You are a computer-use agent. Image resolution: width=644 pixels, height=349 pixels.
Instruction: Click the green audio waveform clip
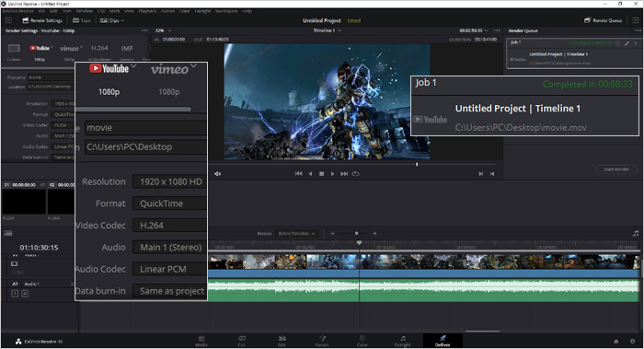coord(424,290)
